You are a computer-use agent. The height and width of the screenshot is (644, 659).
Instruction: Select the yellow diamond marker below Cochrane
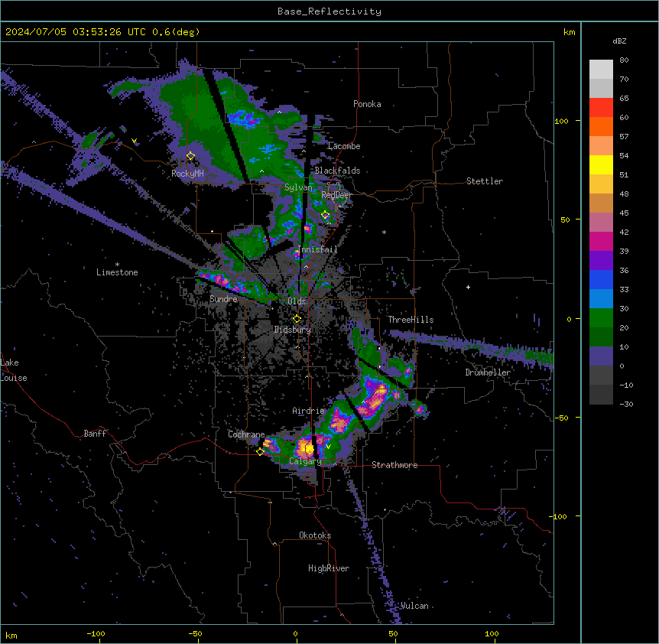click(260, 451)
